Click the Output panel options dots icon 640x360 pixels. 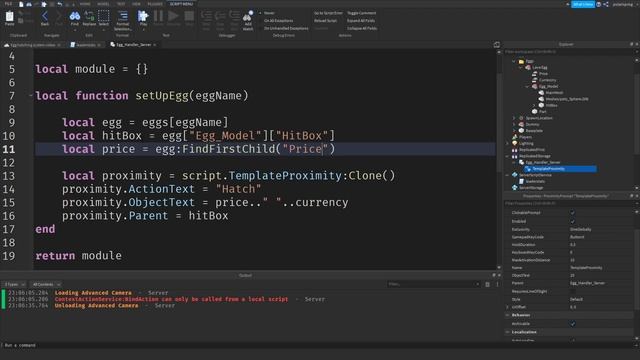(497, 284)
